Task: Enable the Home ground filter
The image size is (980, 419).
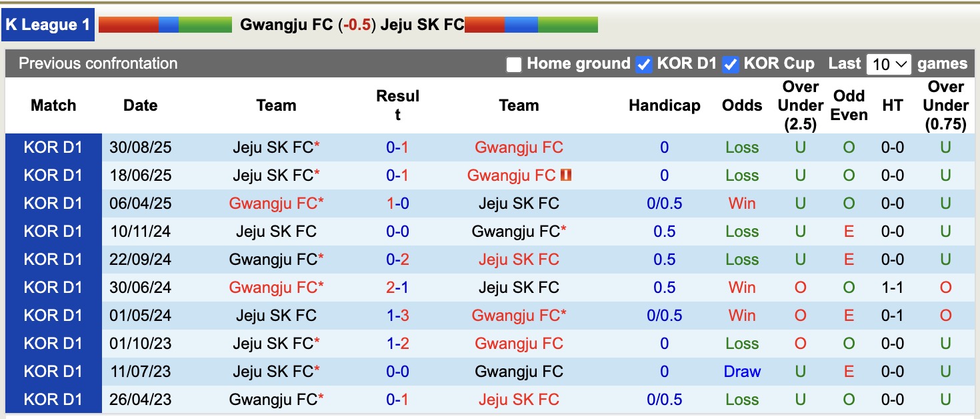Action: point(513,63)
